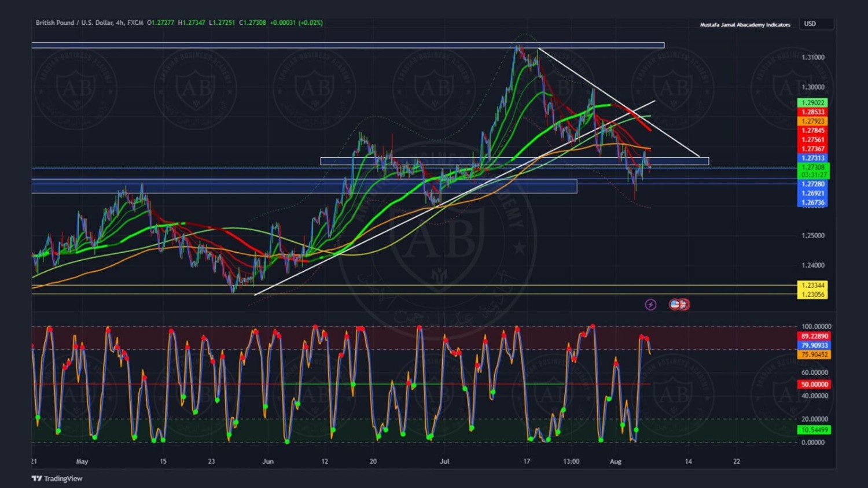
Task: Click the yellow 1.23344 price level label
Action: (x=812, y=285)
